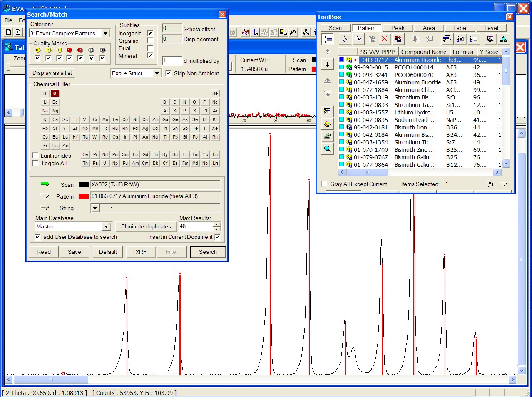This screenshot has width=532, height=397.
Task: Open the Criterion dropdown
Action: (x=106, y=33)
